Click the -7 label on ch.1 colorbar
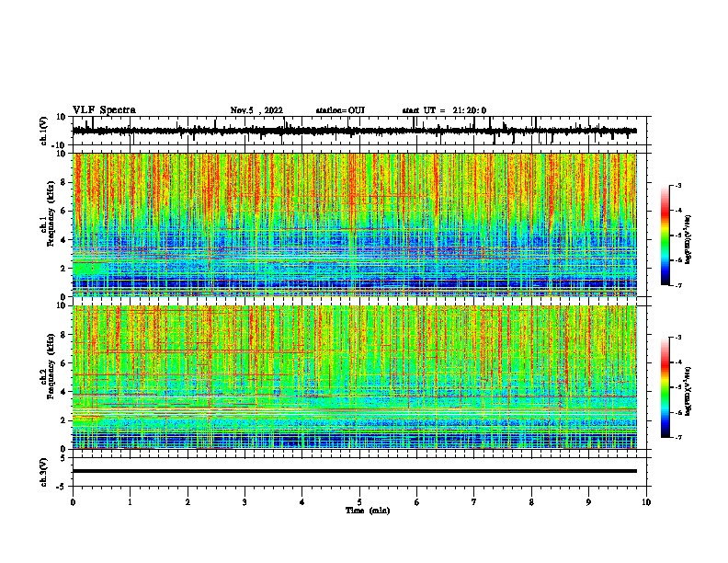The width and height of the screenshot is (728, 563). 678,285
